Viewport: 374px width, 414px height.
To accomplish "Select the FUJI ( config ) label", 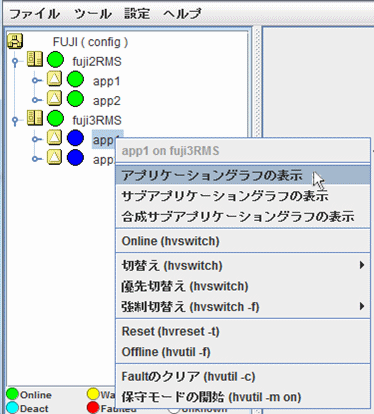I will pyautogui.click(x=90, y=42).
